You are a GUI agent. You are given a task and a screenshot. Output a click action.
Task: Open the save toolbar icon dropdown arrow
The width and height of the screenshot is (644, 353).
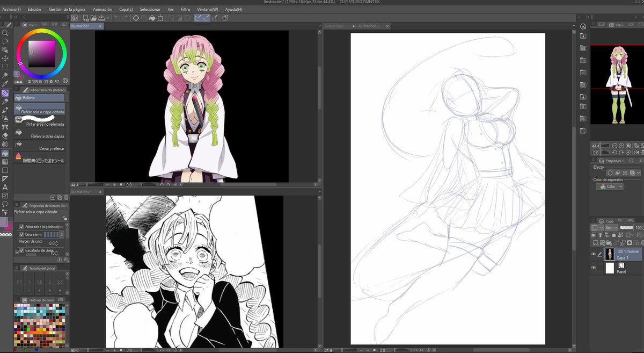pyautogui.click(x=108, y=18)
